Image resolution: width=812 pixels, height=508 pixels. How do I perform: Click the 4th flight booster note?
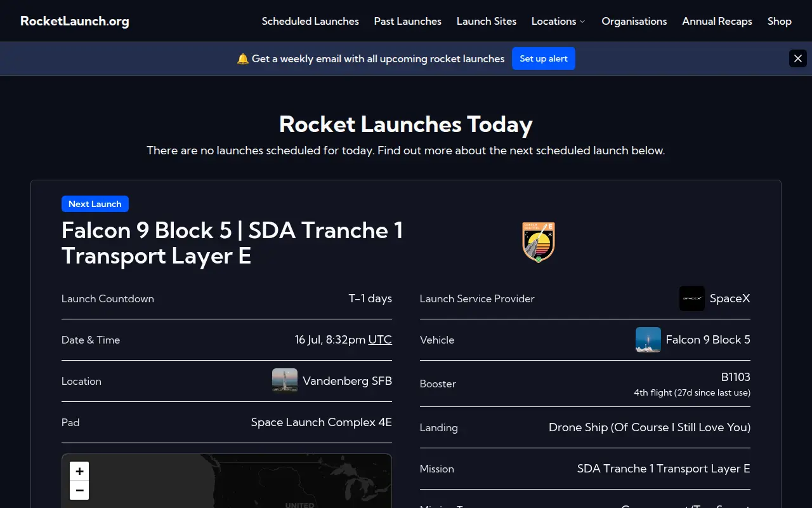pyautogui.click(x=692, y=392)
